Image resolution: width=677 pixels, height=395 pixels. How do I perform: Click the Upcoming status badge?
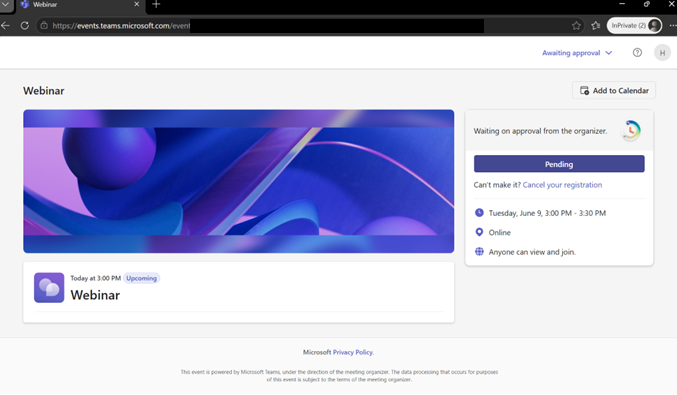point(142,278)
